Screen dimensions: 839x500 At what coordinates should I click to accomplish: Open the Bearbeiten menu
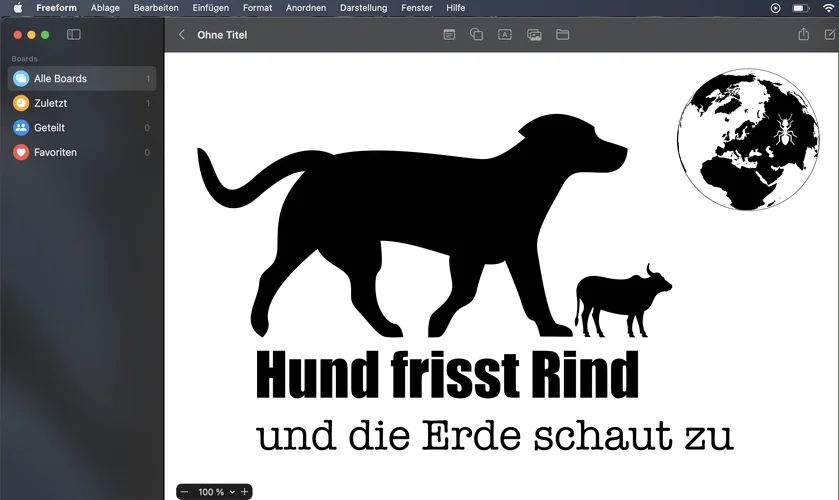pos(156,8)
